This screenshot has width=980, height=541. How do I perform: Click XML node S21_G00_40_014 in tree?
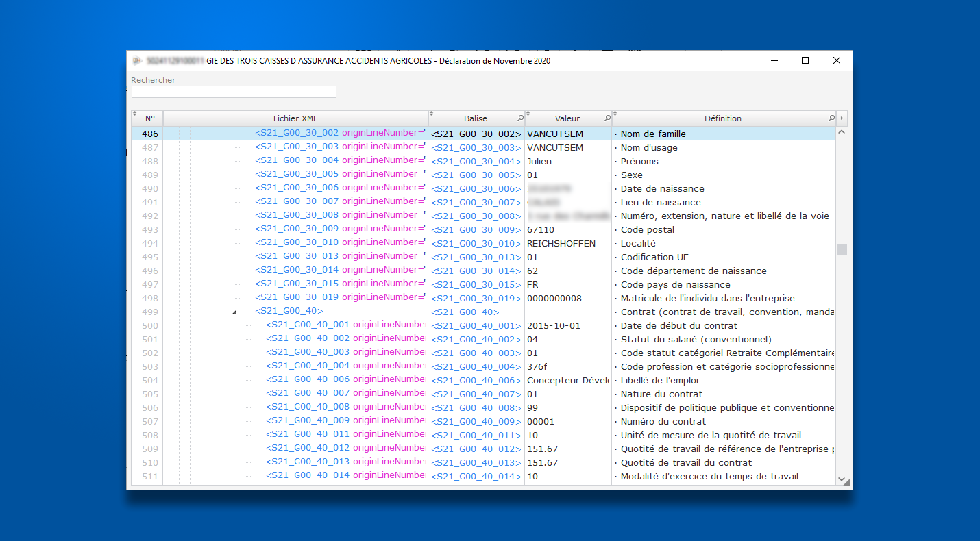point(308,475)
